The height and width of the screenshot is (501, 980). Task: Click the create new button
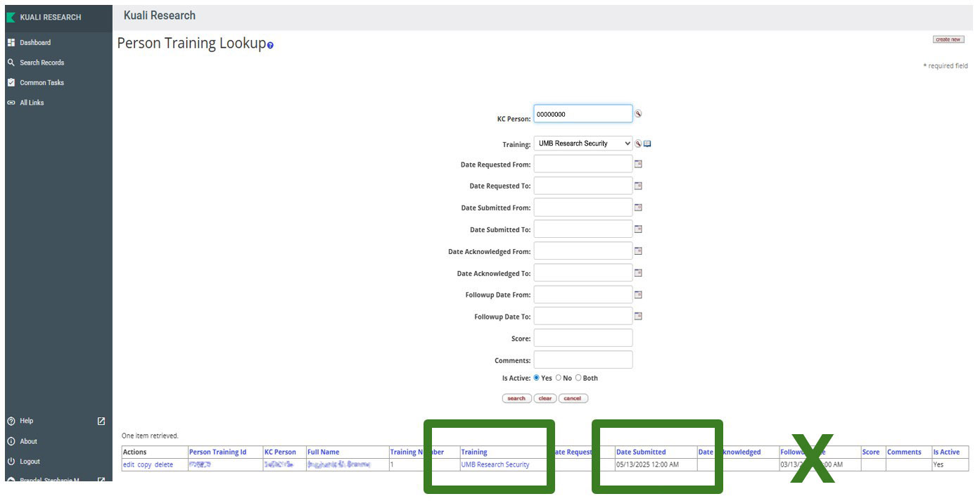click(948, 39)
